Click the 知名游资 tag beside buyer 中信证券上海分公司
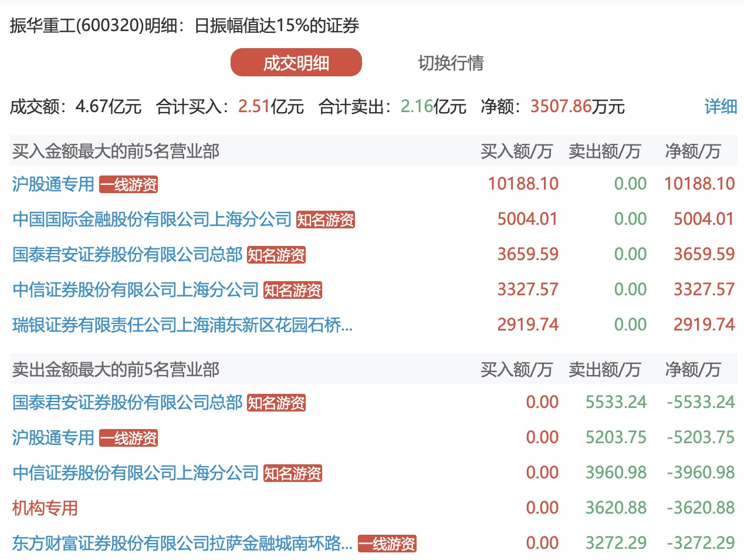744x560 pixels. tap(293, 291)
